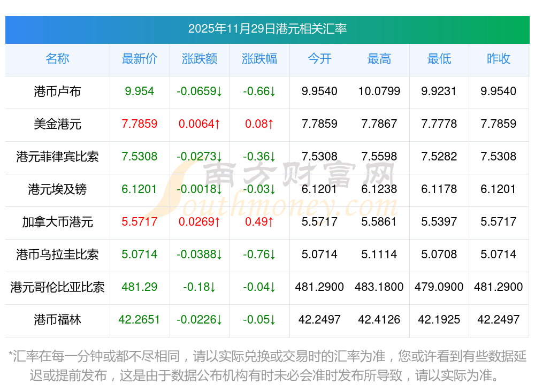Click change value '-0.0659↓'

(199, 91)
